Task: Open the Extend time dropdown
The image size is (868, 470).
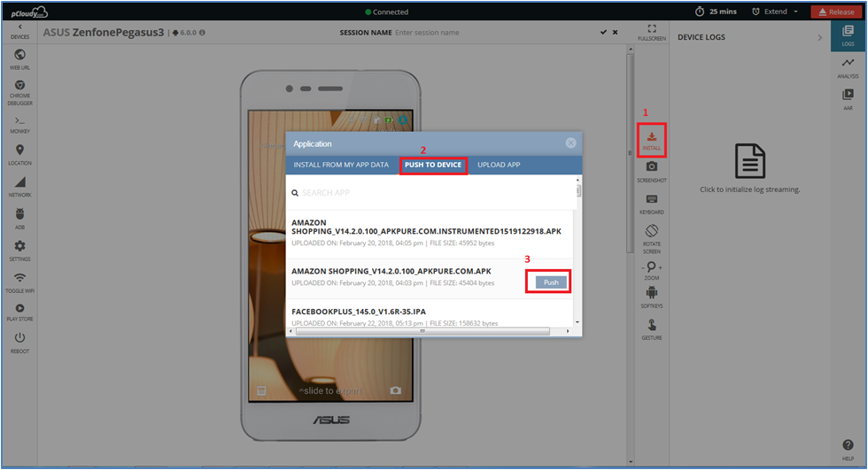Action: point(775,12)
